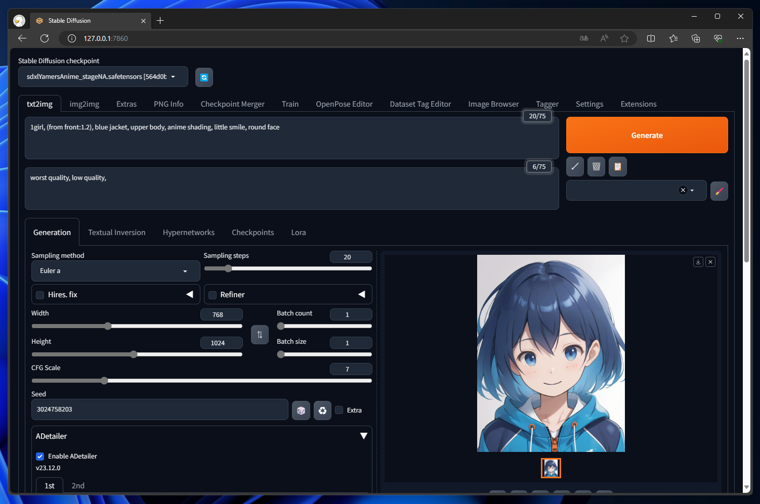Go to Checkpoint Merger tab

point(233,104)
